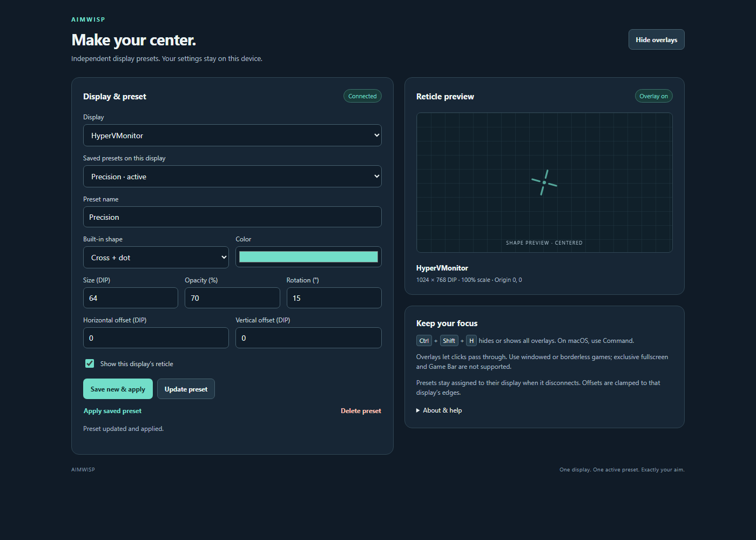Screen dimensions: 756x540
Task: Expand About & help section
Action: coord(439,410)
